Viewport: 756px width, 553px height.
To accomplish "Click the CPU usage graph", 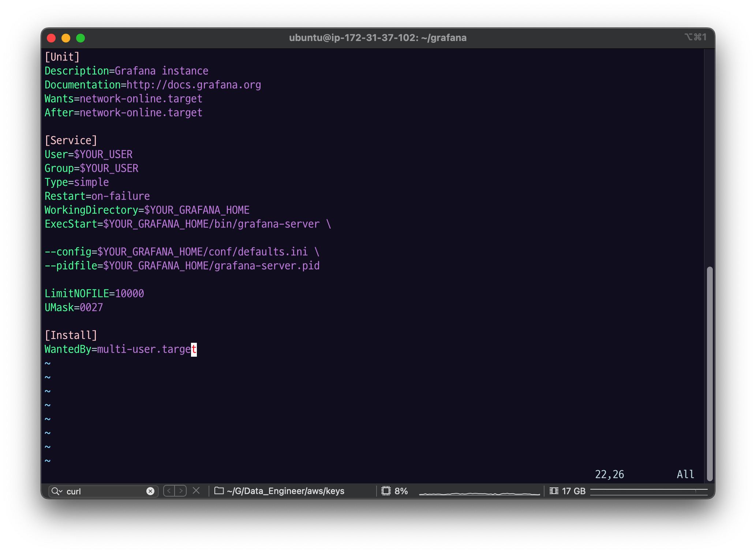I will click(479, 493).
